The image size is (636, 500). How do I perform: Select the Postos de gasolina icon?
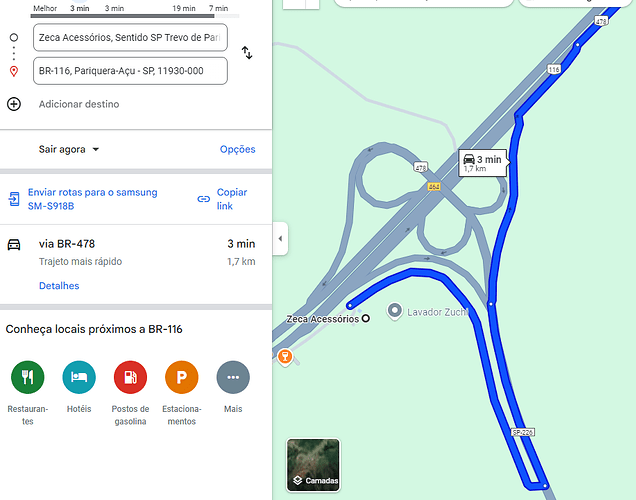[130, 377]
